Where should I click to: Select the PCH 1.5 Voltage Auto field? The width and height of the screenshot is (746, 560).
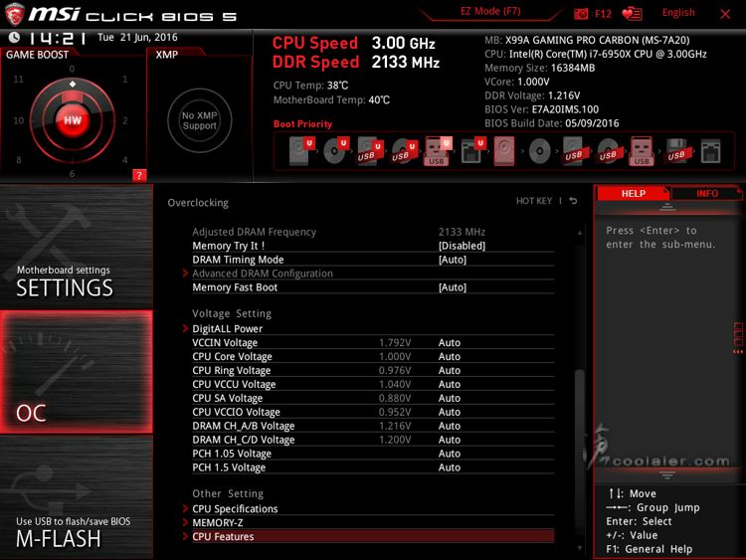[450, 467]
